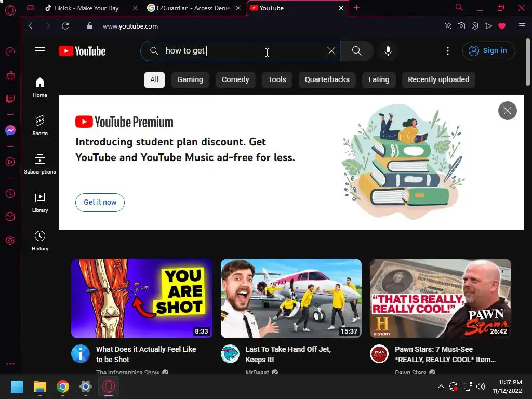
Task: Open 'What Does it Actually Feel Like' title
Action: pos(146,354)
